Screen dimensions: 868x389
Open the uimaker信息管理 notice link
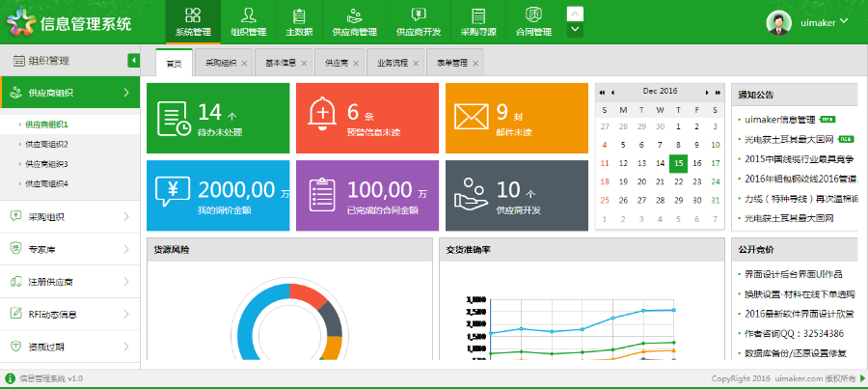[780, 119]
